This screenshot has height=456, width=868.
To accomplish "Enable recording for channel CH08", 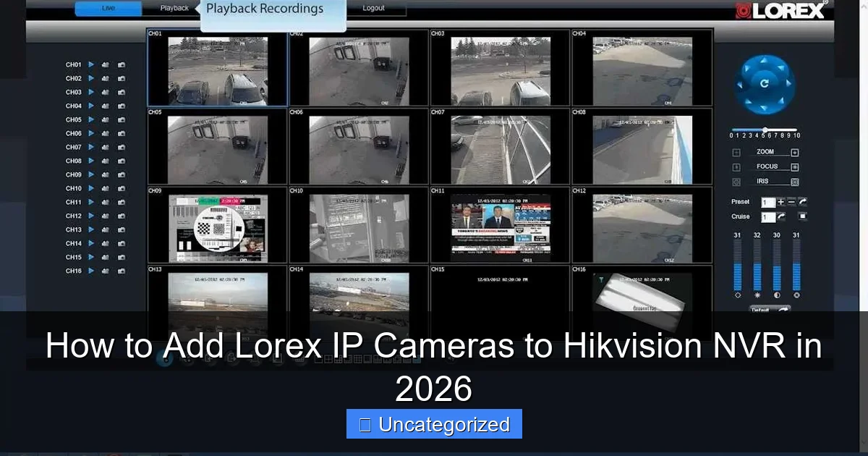I will tap(105, 161).
